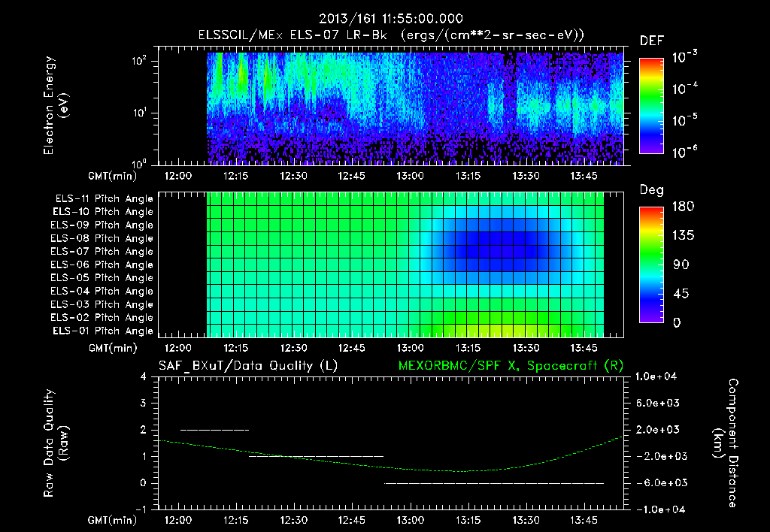Viewport: 770px width, 532px height.
Task: Click the 13:15 tick under the spectrogram
Action: coord(468,176)
